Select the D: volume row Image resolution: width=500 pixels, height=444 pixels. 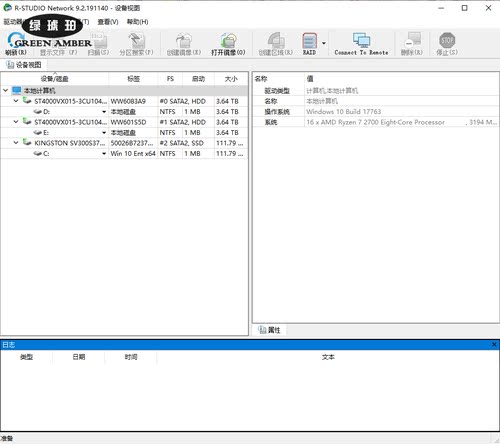tap(124, 112)
